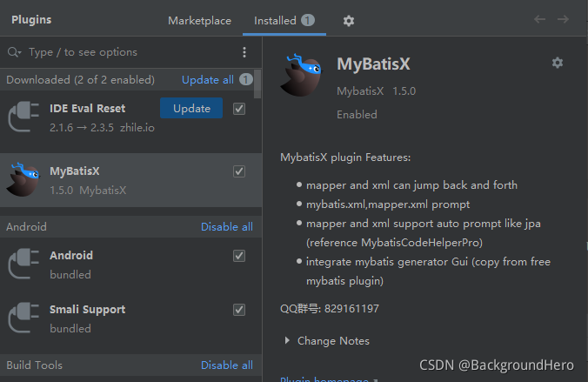Click the Update all count badge

(246, 79)
